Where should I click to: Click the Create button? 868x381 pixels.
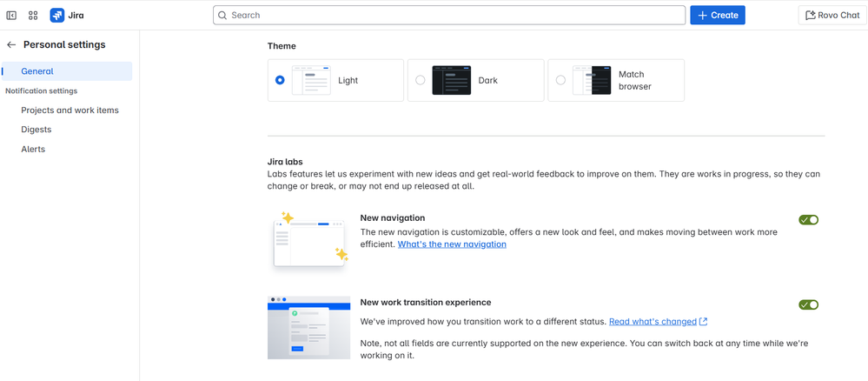coord(718,16)
